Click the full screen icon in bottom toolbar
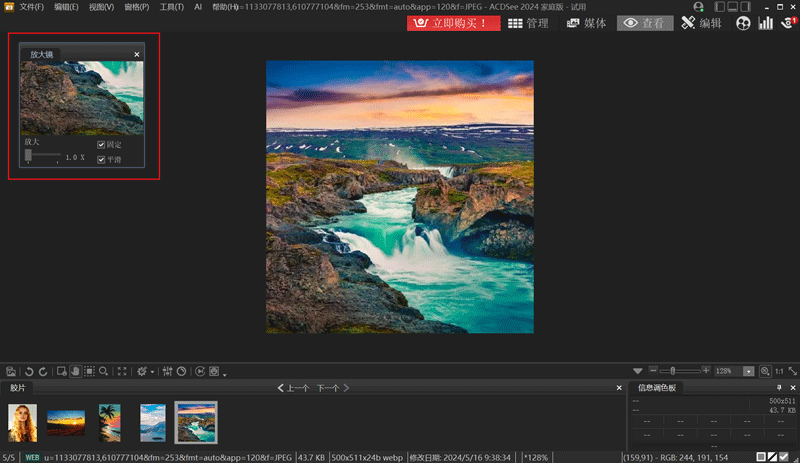The image size is (800, 463). click(x=122, y=371)
